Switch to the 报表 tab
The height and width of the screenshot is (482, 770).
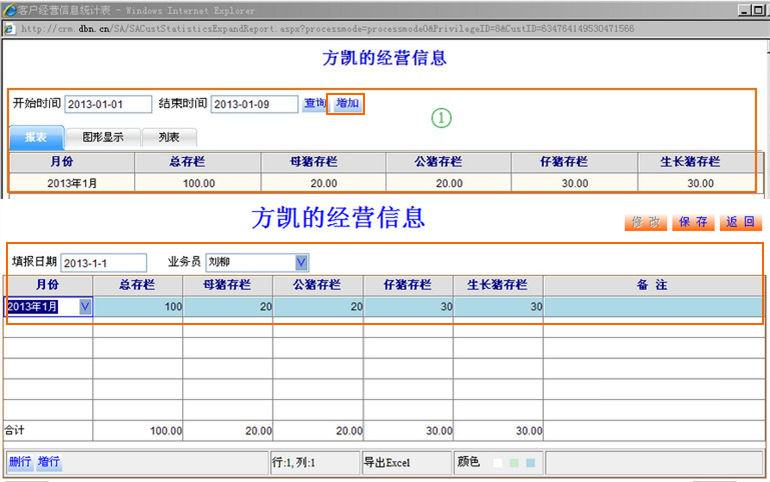tap(36, 138)
